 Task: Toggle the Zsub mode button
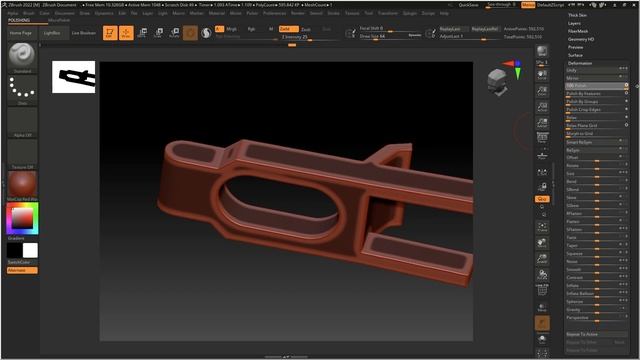[306, 29]
